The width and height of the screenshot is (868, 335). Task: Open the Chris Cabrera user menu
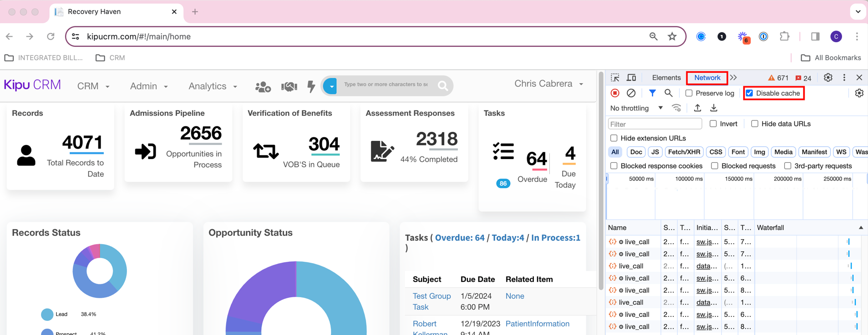pyautogui.click(x=548, y=84)
